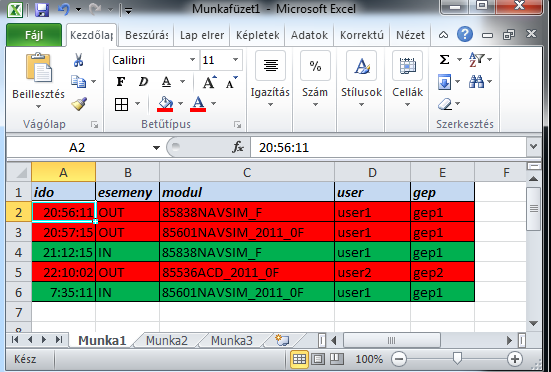Screen dimensions: 551x372
Task: Apply the red fill color
Action: [x=165, y=104]
